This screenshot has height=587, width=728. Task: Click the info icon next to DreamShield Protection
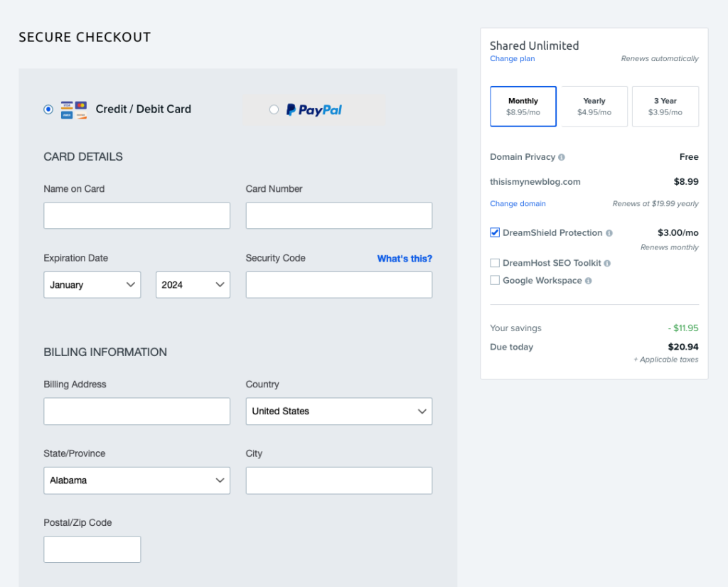coord(609,233)
